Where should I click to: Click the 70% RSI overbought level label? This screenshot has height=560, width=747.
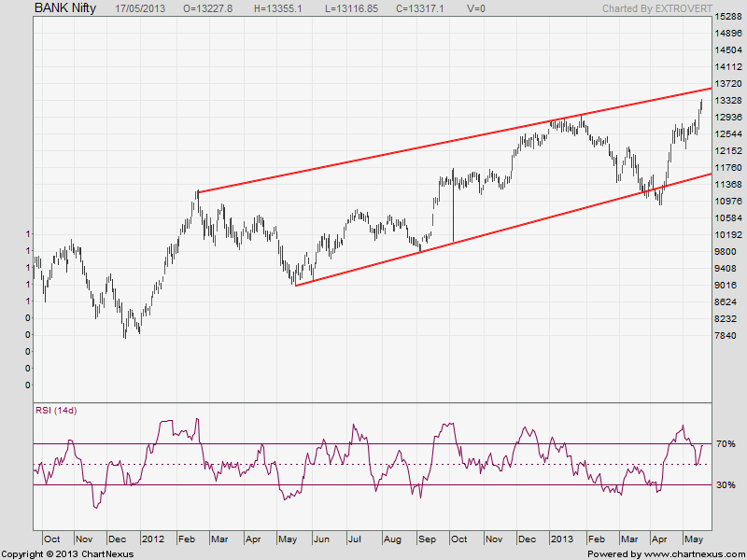tap(727, 443)
